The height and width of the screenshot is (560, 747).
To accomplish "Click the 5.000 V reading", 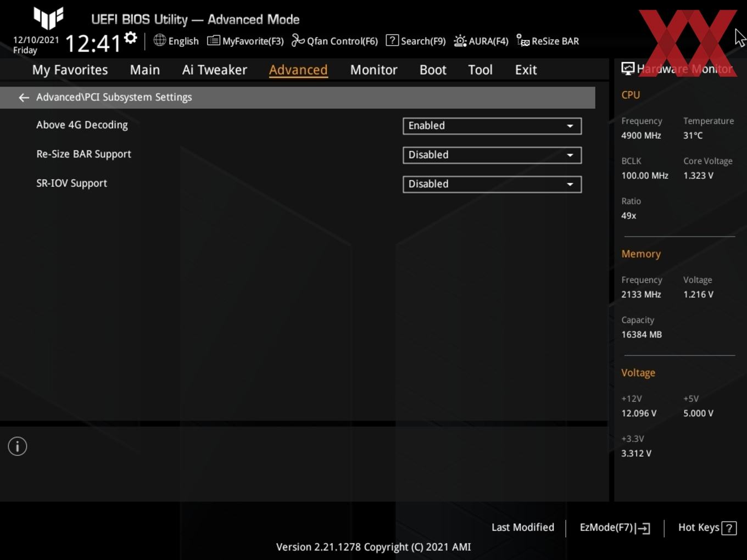I will click(698, 413).
